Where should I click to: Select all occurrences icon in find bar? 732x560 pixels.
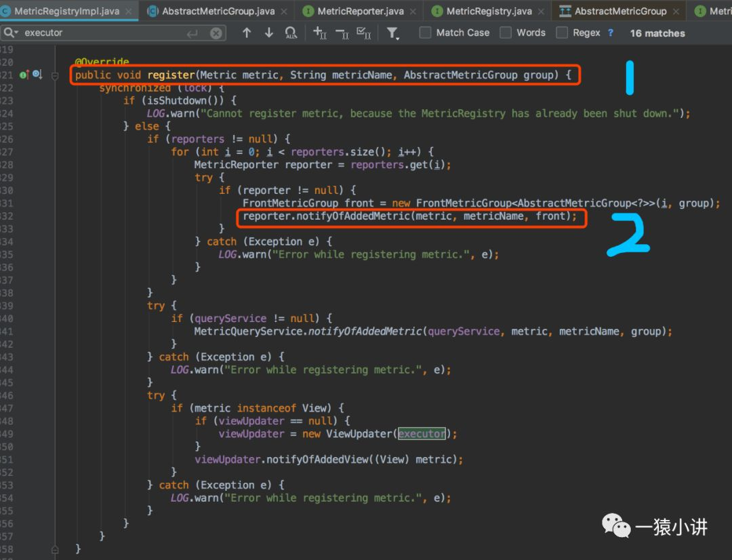[x=363, y=33]
